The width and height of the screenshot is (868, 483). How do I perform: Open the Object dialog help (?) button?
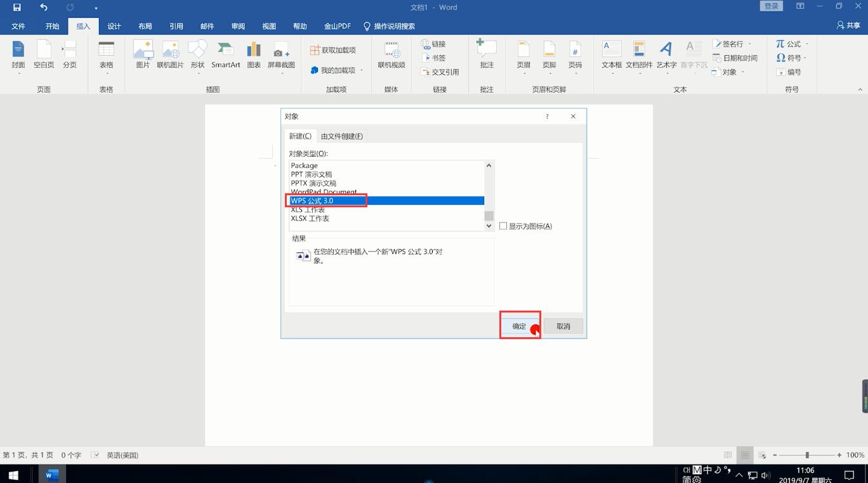pos(547,116)
